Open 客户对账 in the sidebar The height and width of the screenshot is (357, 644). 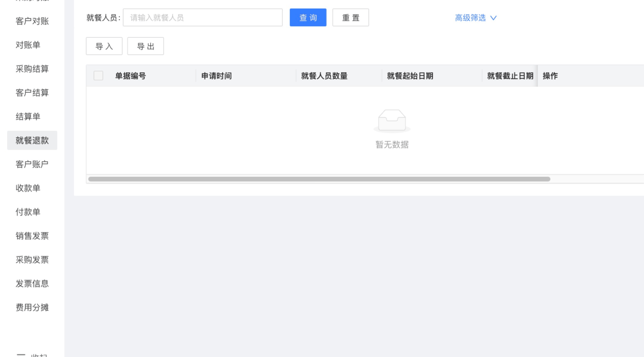click(32, 21)
